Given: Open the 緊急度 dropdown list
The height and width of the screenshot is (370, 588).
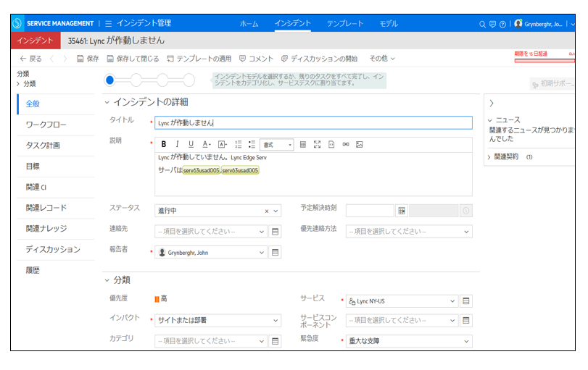Looking at the screenshot, I should coord(465,340).
